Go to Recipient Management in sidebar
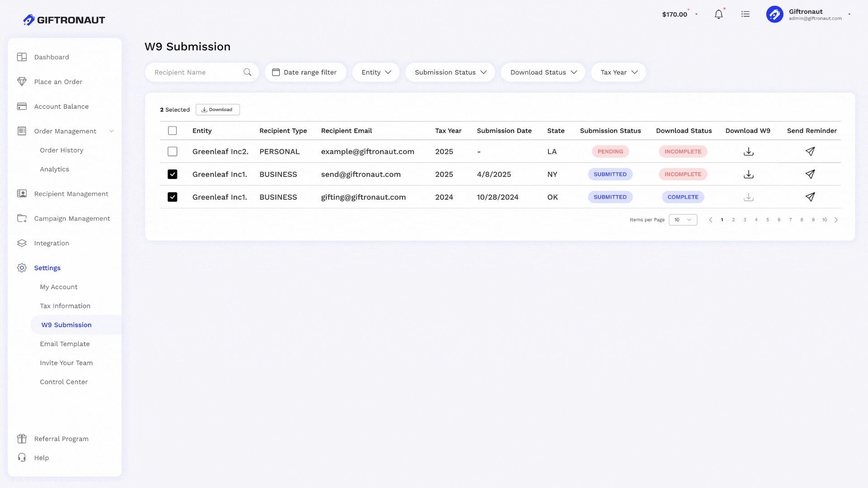Image resolution: width=868 pixels, height=488 pixels. click(x=71, y=194)
